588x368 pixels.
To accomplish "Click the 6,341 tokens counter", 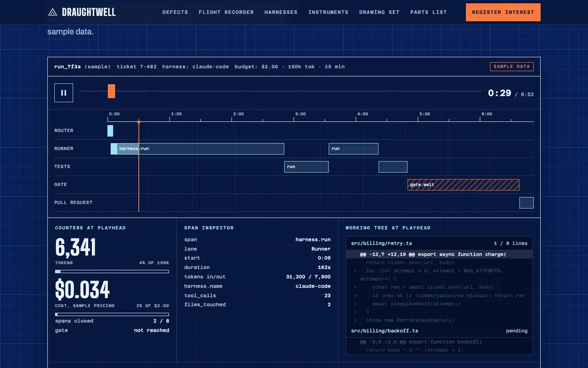I will click(76, 247).
